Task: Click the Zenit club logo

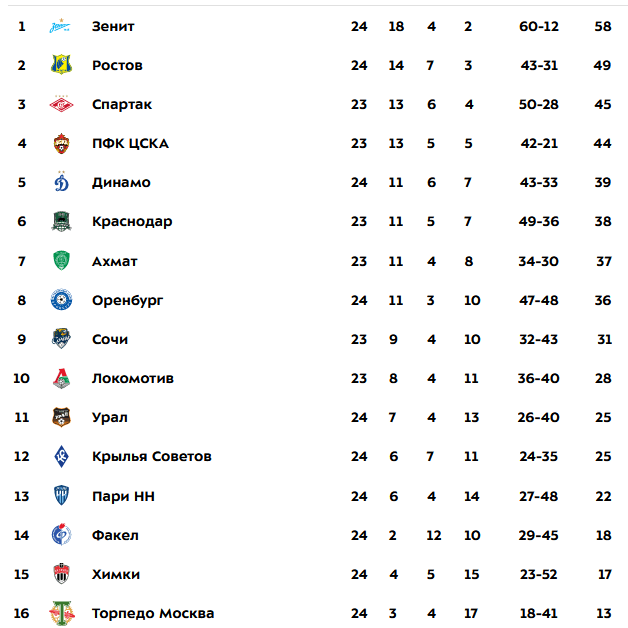Action: (60, 26)
